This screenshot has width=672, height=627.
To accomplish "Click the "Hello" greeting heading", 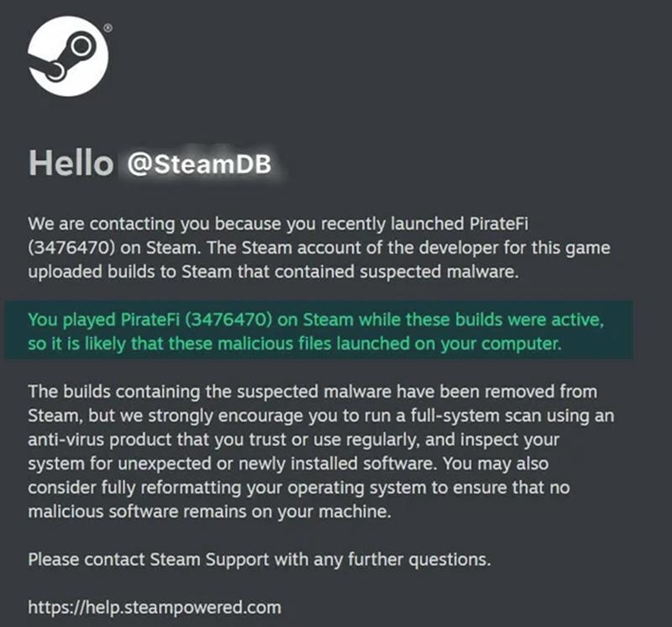I will (71, 164).
